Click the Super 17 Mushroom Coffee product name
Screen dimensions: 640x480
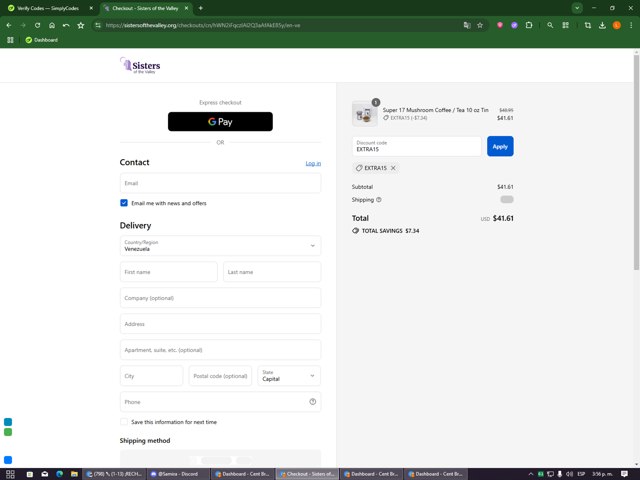(x=436, y=110)
